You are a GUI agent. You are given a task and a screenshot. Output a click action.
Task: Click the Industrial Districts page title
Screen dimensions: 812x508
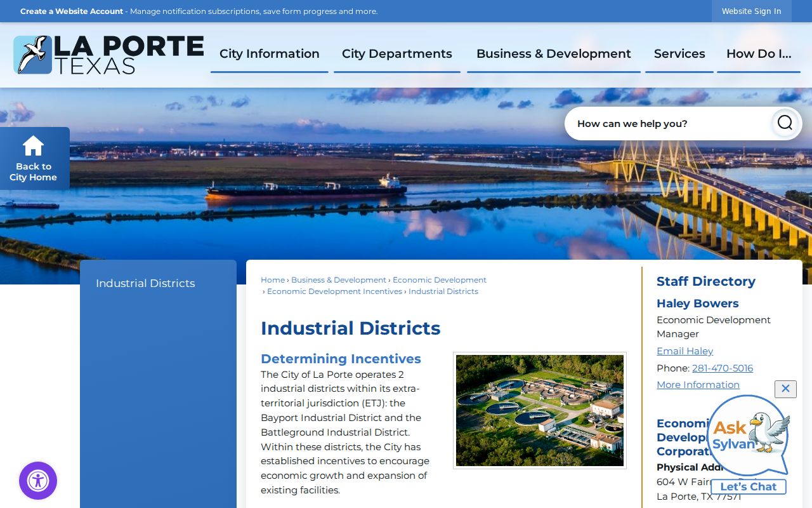point(350,328)
